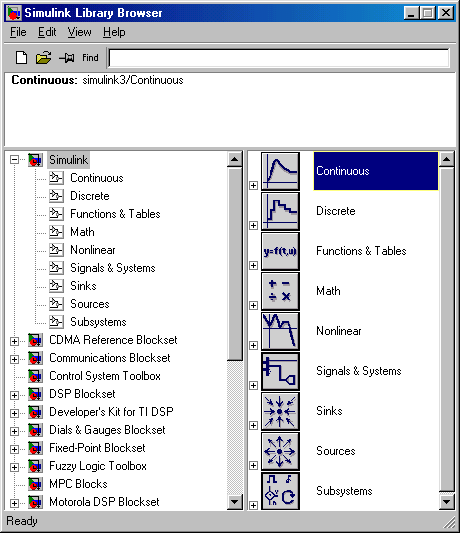Click the right pane scroll down arrow
The width and height of the screenshot is (460, 533).
[446, 502]
